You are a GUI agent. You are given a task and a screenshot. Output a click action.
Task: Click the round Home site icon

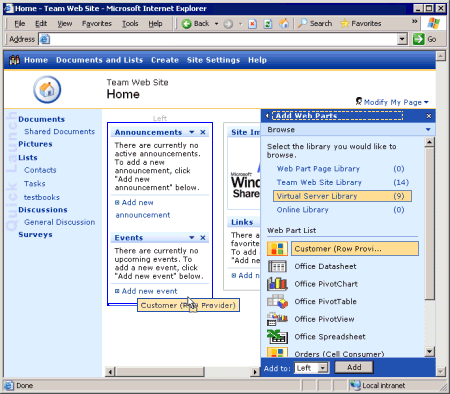[x=47, y=89]
